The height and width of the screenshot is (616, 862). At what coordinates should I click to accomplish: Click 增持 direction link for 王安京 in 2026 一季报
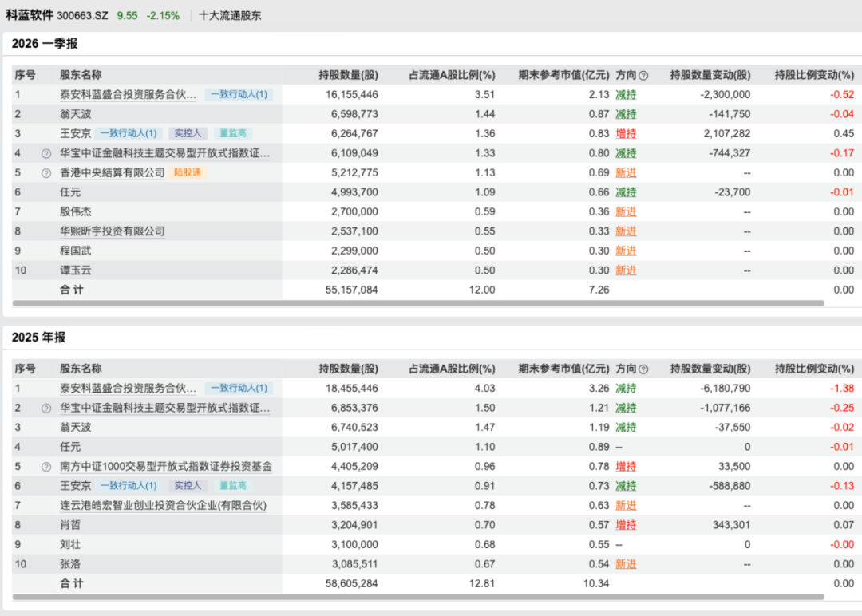click(x=626, y=133)
